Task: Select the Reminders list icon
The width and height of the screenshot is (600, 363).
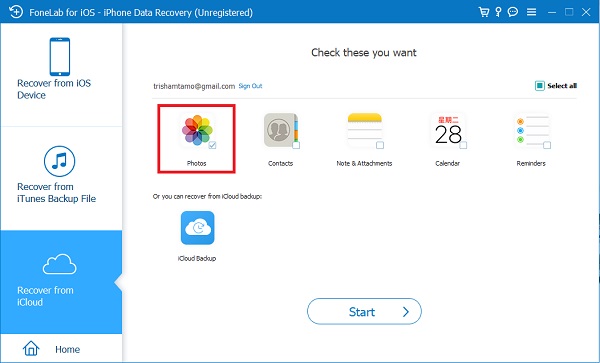Action: tap(532, 131)
